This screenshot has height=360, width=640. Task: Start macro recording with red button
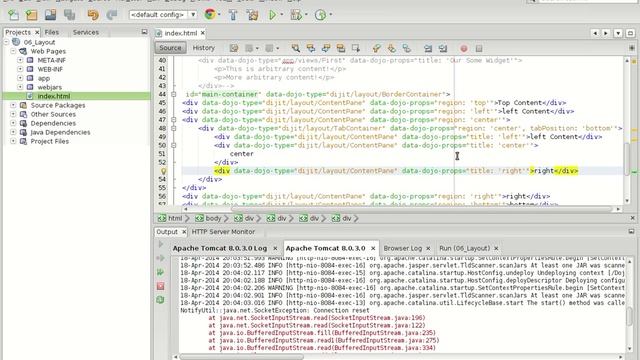pos(464,48)
